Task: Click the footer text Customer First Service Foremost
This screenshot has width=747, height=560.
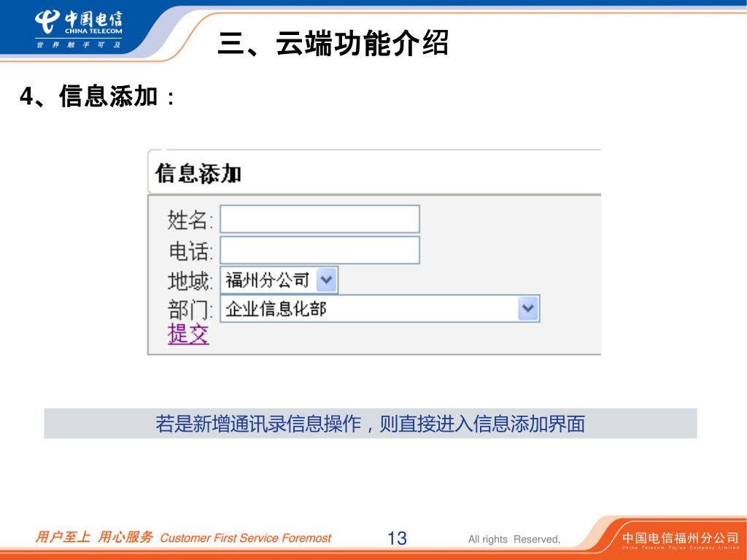Action: (245, 538)
